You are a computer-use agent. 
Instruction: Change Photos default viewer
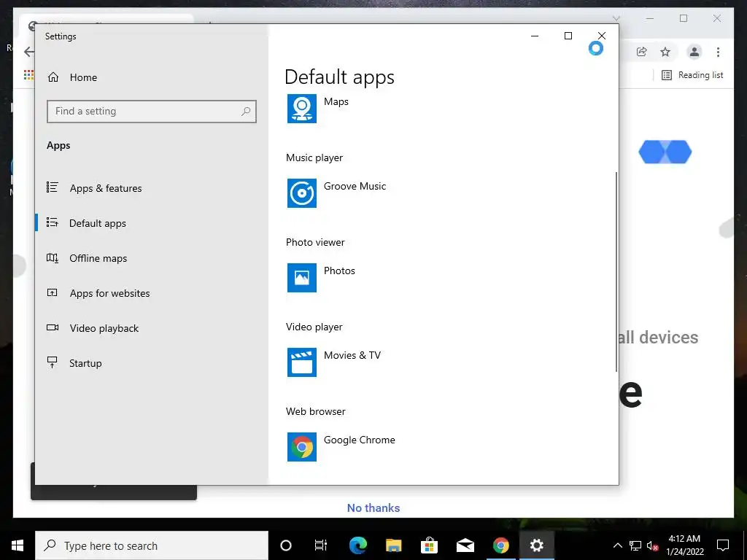tap(339, 271)
